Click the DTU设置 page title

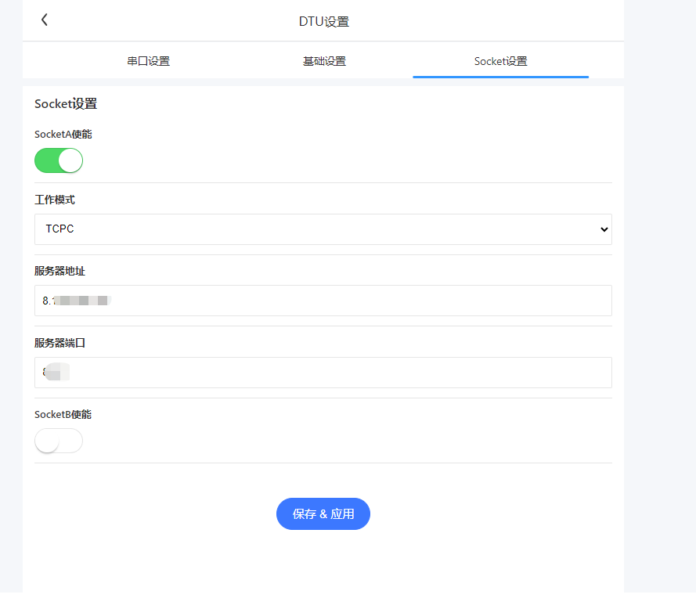click(323, 21)
